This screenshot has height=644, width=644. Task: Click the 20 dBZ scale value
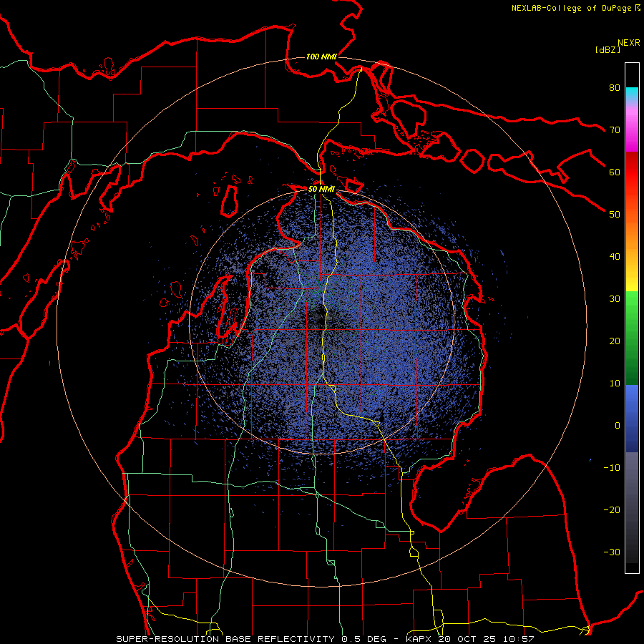pos(615,341)
